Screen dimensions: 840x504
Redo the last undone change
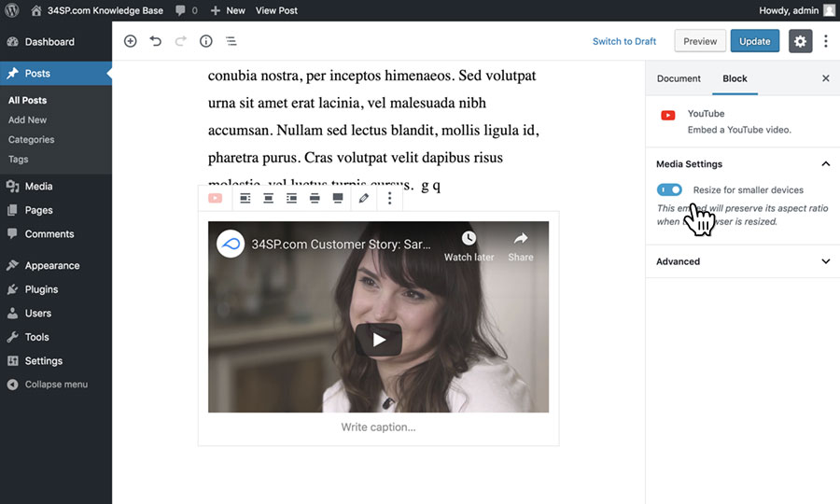180,41
